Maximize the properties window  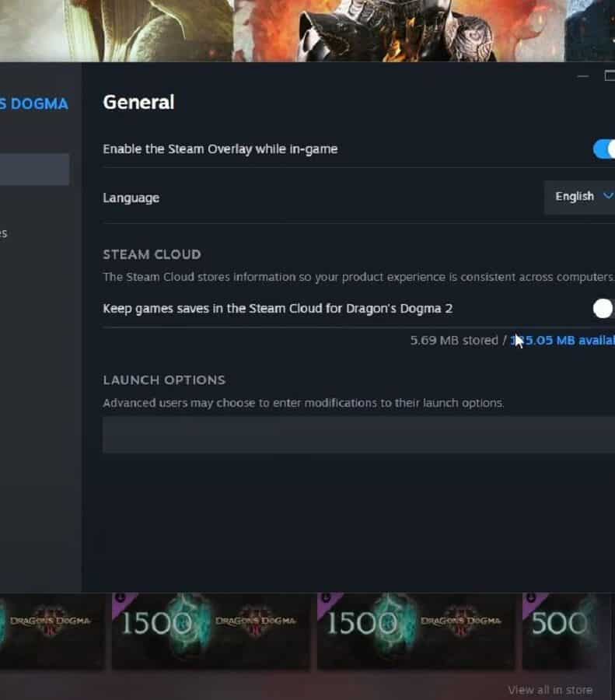[x=610, y=76]
